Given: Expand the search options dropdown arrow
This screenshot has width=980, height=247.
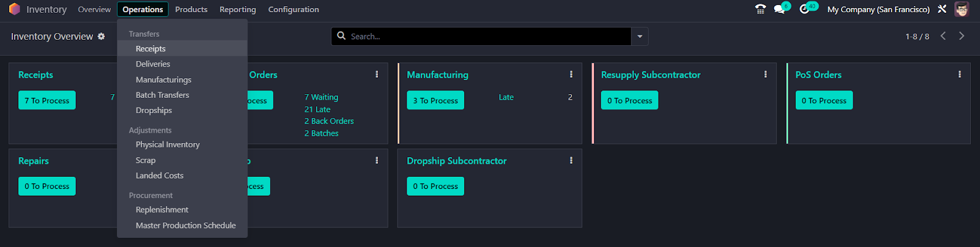Looking at the screenshot, I should coord(639,37).
